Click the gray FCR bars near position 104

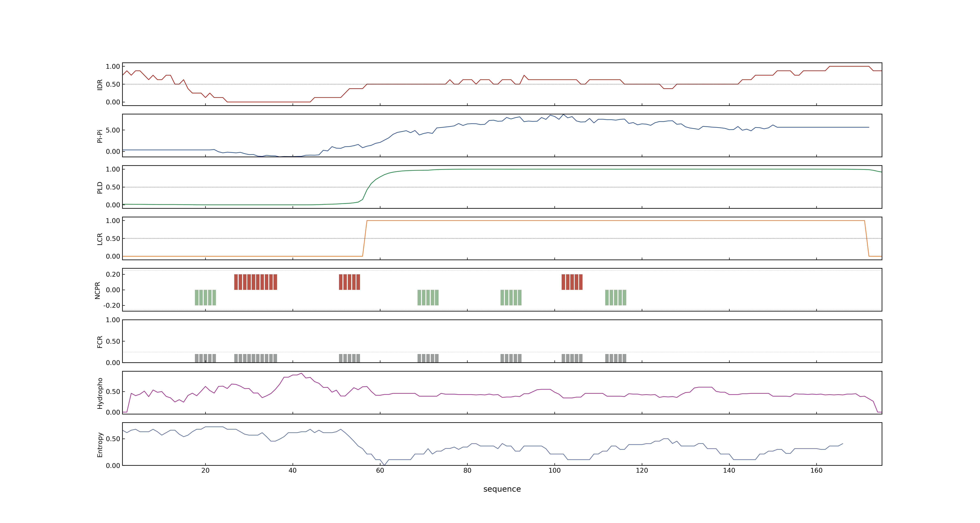coord(572,358)
